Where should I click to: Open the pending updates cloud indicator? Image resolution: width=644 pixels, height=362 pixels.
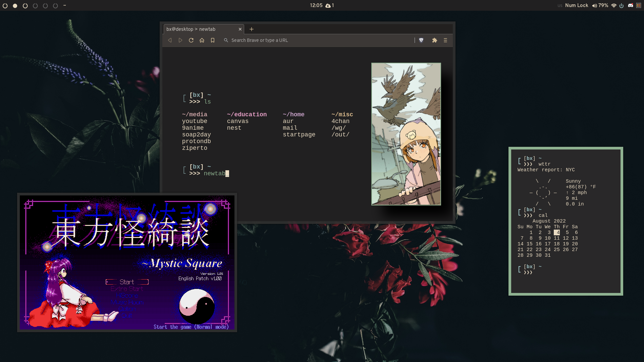[330, 5]
